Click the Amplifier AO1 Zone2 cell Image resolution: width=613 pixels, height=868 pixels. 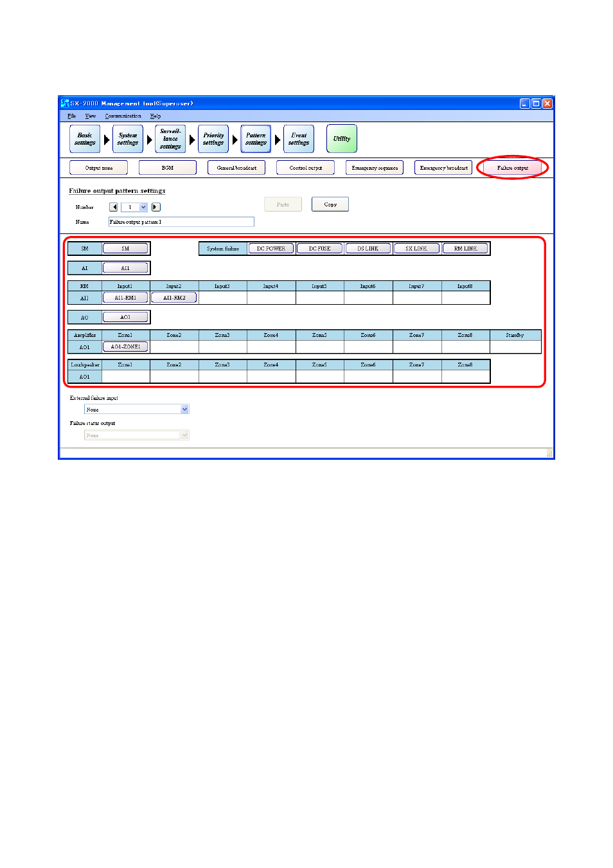pos(174,347)
